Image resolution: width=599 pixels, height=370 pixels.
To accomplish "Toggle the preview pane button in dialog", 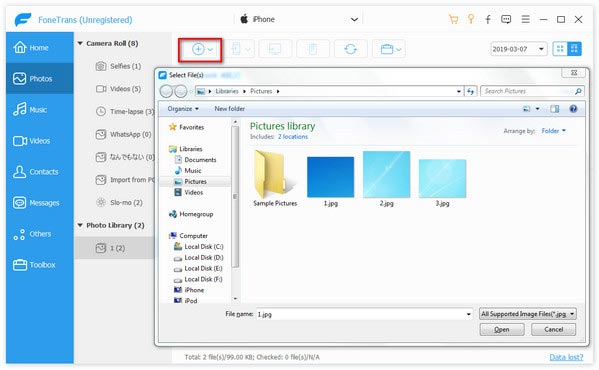I will 554,109.
